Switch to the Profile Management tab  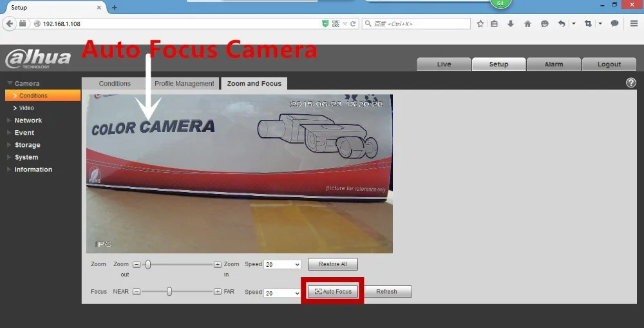point(184,83)
